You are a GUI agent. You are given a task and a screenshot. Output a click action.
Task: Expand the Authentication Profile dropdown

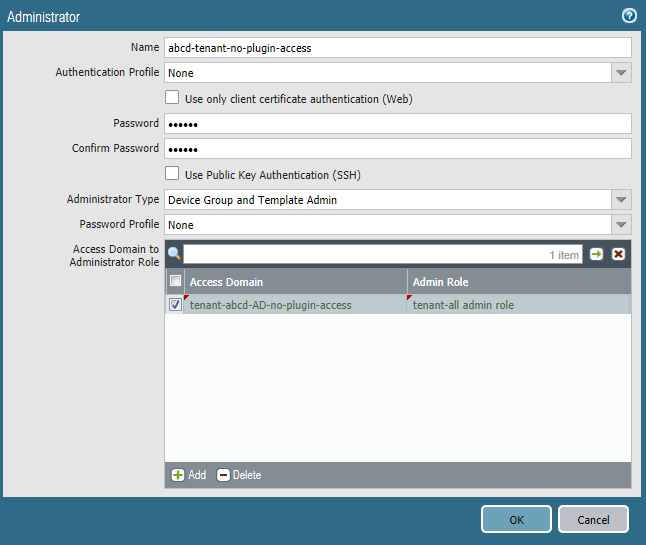(x=621, y=73)
